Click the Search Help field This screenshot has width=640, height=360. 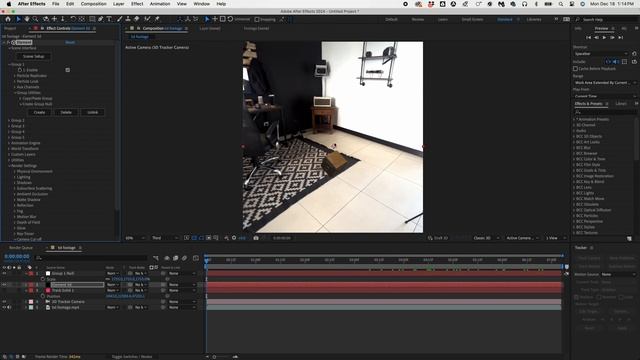[x=606, y=19]
